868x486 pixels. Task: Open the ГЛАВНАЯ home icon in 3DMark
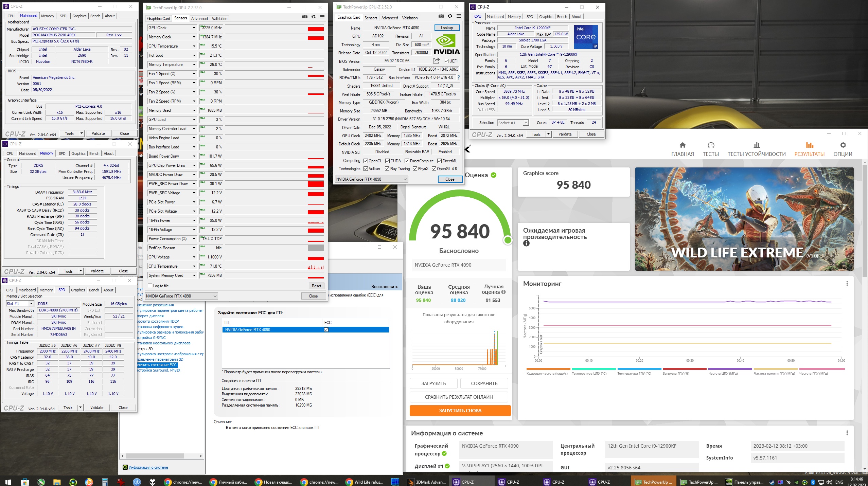click(x=683, y=145)
